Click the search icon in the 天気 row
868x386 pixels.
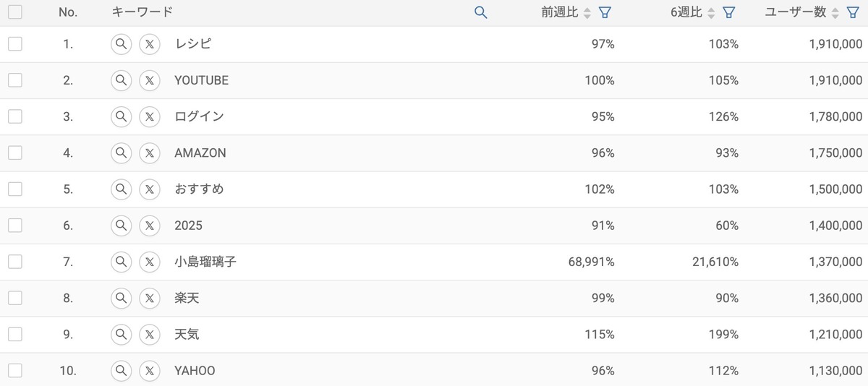click(x=121, y=334)
